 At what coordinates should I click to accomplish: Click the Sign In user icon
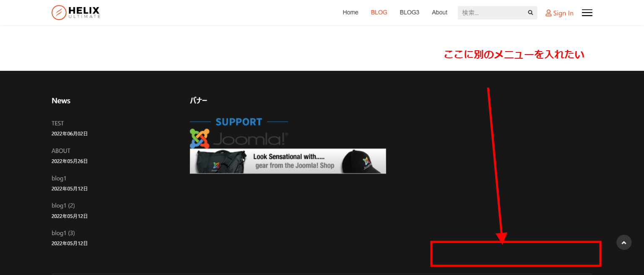pyautogui.click(x=548, y=13)
